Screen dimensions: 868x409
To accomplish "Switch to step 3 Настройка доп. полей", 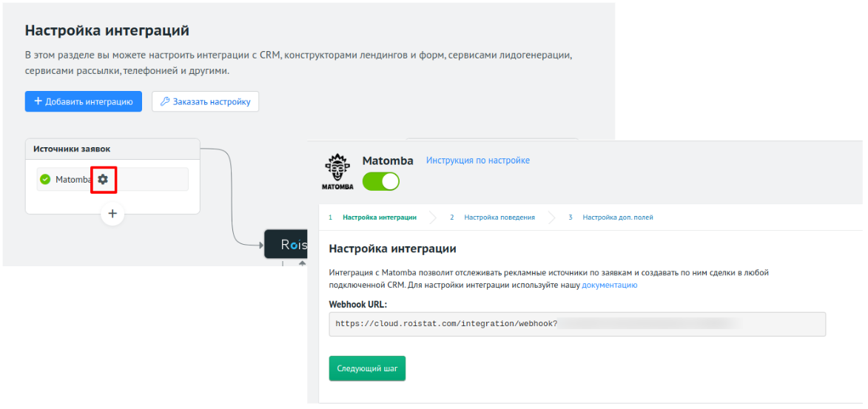I will tap(617, 217).
